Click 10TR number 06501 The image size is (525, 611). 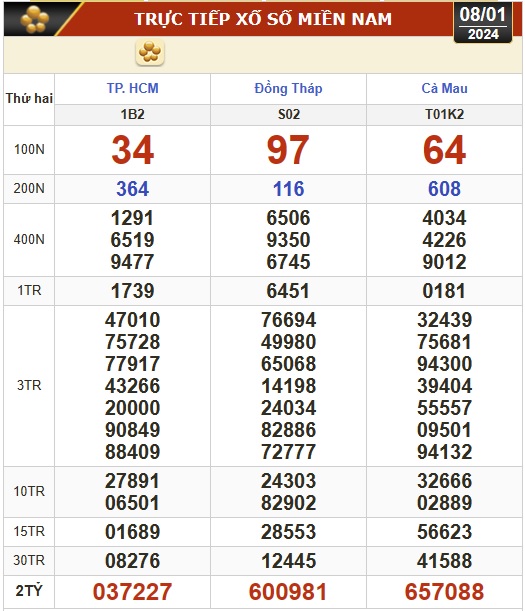coord(133,503)
